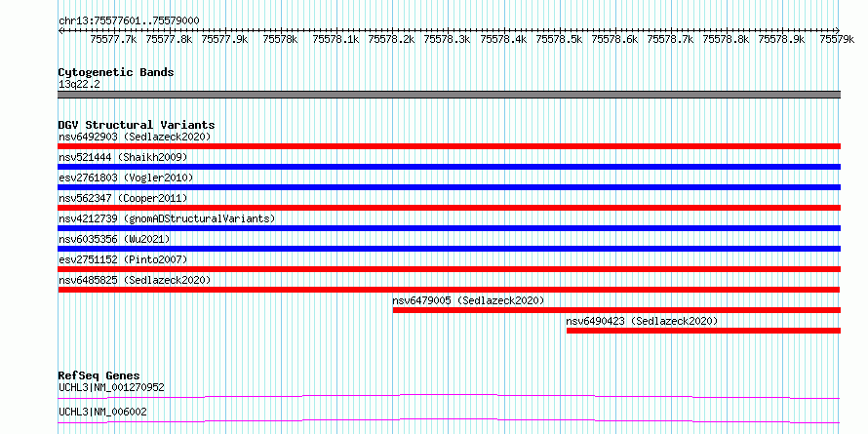The image size is (868, 434).
Task: Click the red bar for nsv6492903
Action: tap(450, 146)
